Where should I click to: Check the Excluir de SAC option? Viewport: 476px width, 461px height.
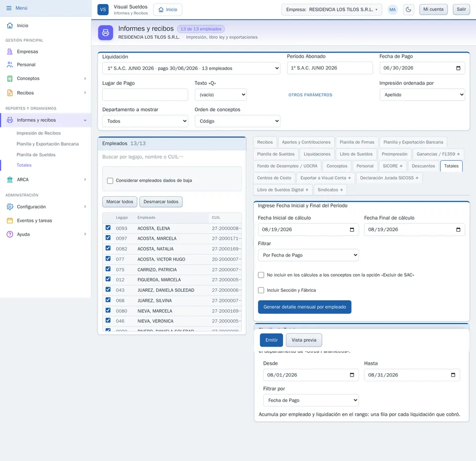261,275
